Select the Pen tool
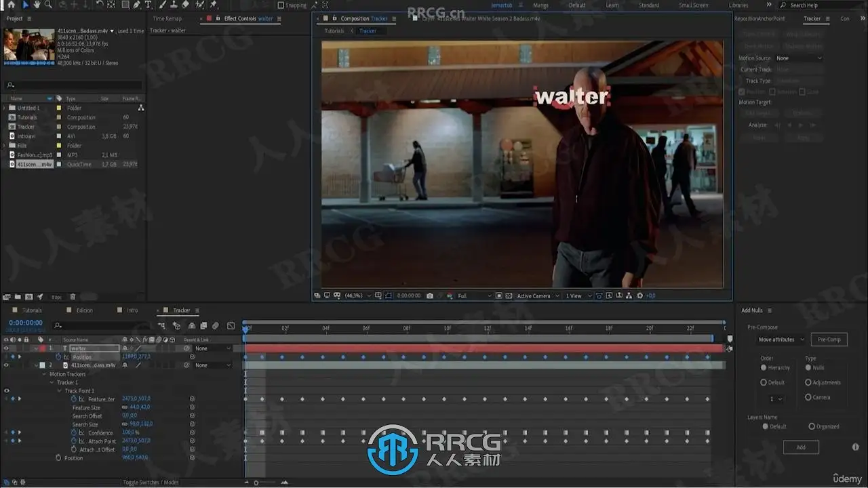The width and height of the screenshot is (868, 488). point(137,5)
